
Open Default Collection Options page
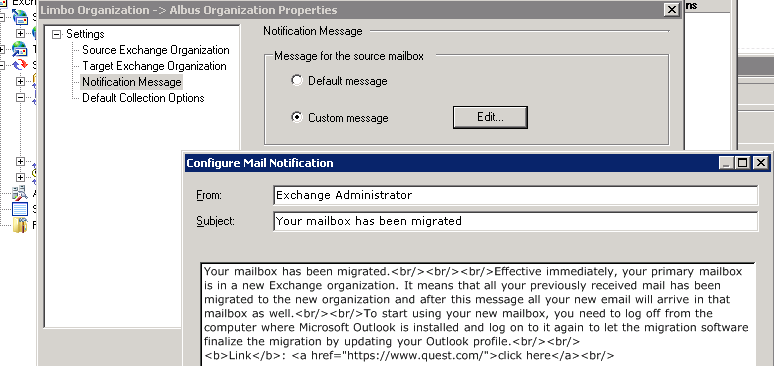coord(143,98)
